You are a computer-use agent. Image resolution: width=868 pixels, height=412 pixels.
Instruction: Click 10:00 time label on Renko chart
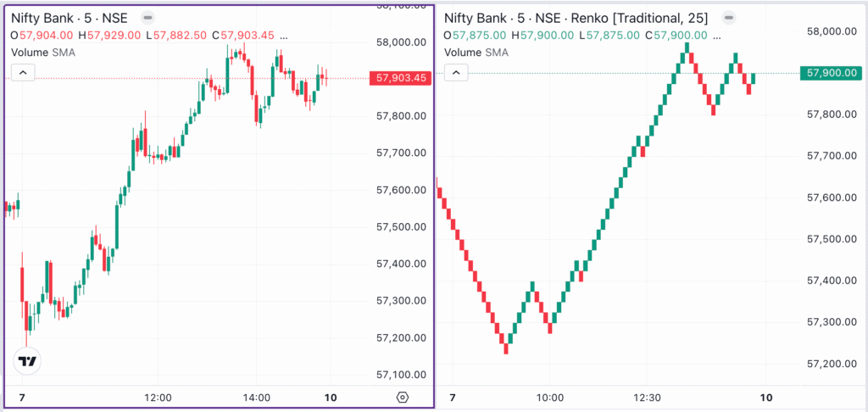[x=550, y=398]
